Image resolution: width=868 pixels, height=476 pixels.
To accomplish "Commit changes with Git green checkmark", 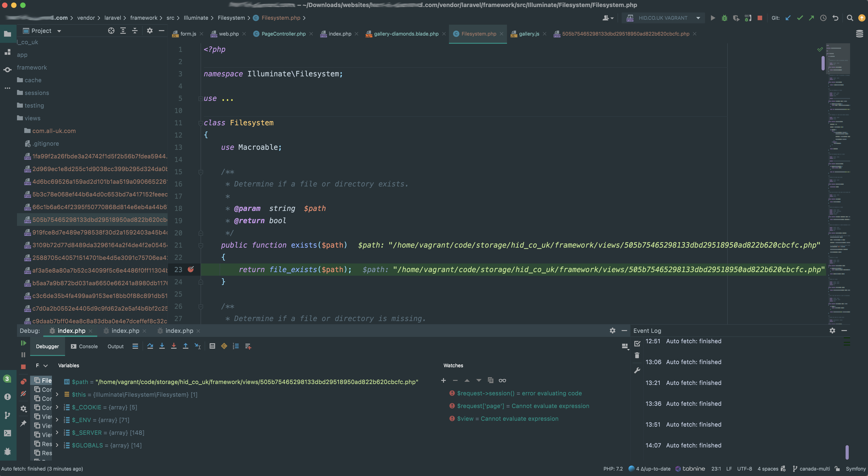I will click(800, 18).
